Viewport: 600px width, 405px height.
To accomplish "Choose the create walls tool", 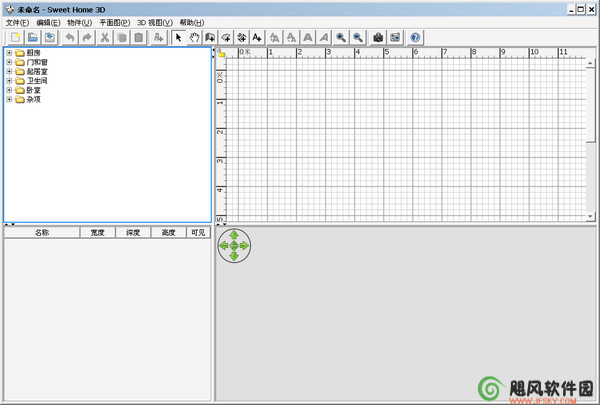I will coord(210,38).
